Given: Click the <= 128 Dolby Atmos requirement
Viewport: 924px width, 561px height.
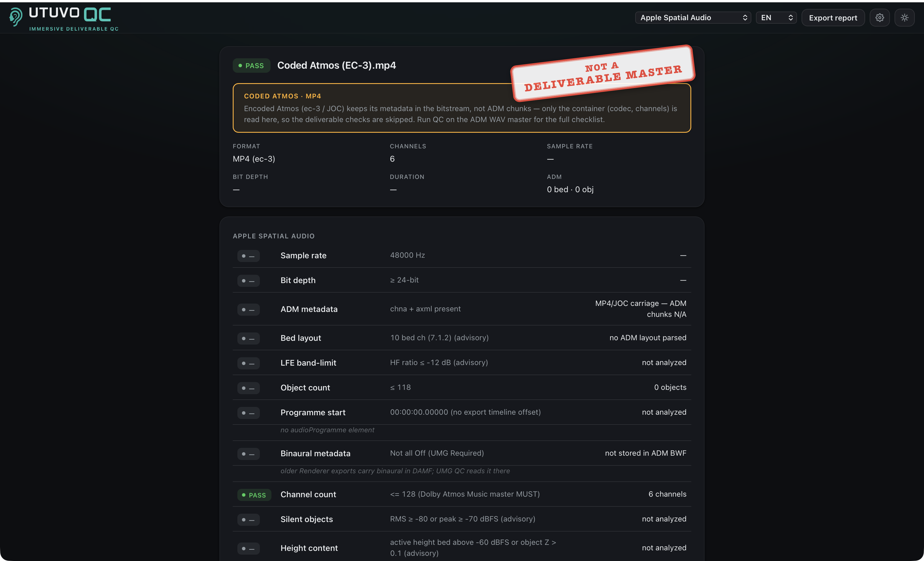Looking at the screenshot, I should (465, 494).
